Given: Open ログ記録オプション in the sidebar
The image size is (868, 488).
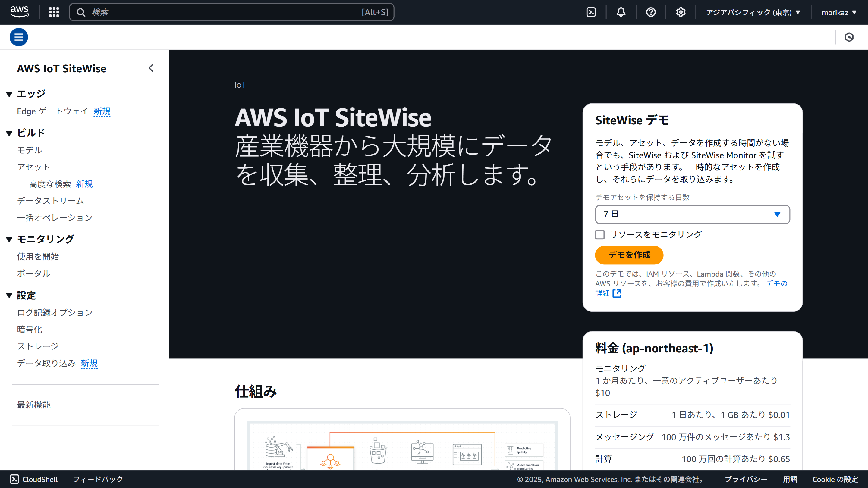Looking at the screenshot, I should 55,313.
